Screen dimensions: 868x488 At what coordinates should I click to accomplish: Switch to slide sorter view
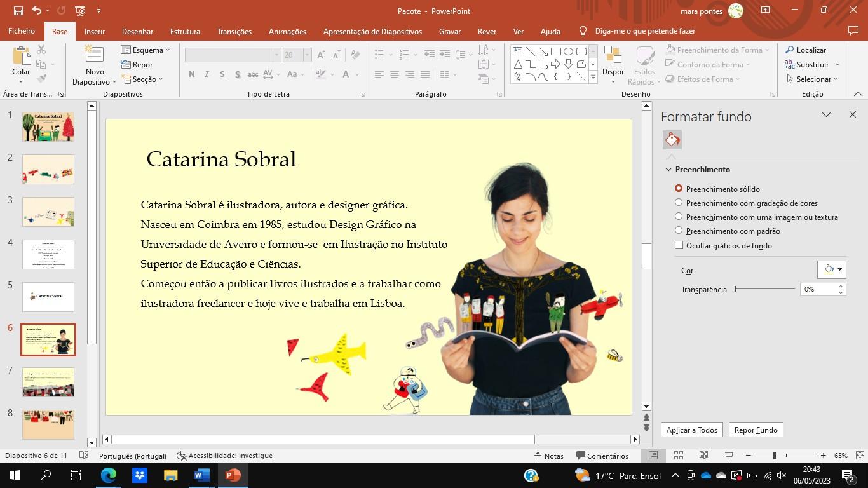pos(678,456)
